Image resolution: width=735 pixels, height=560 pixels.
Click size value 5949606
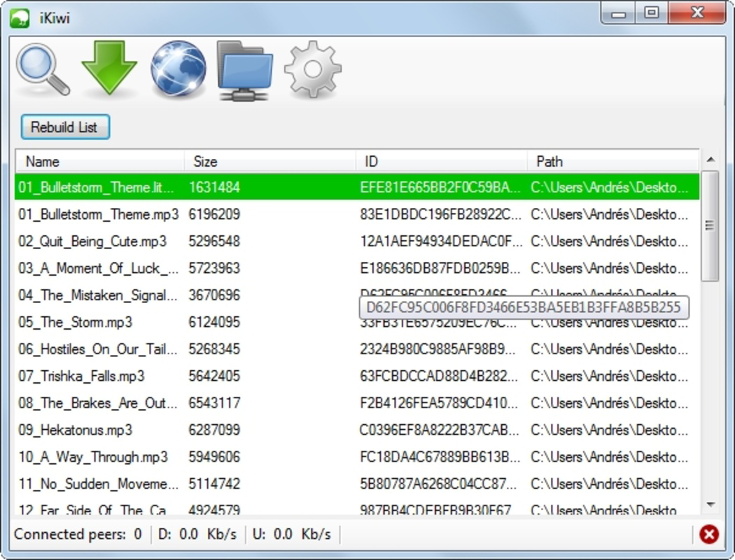click(x=214, y=457)
